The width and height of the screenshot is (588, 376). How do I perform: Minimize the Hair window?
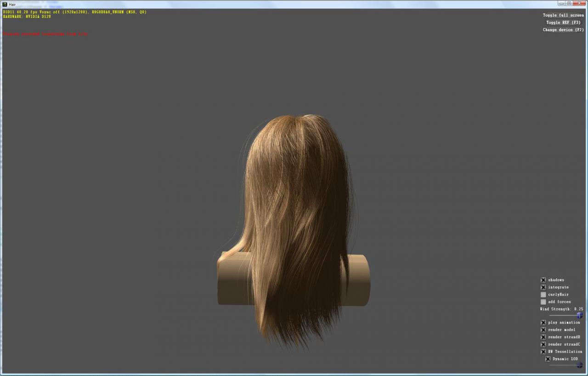click(561, 3)
